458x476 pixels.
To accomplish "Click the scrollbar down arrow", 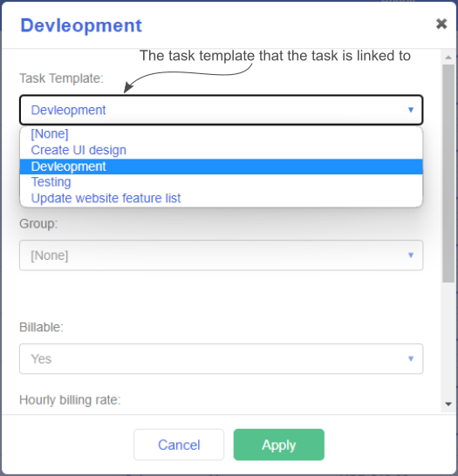I will 448,404.
